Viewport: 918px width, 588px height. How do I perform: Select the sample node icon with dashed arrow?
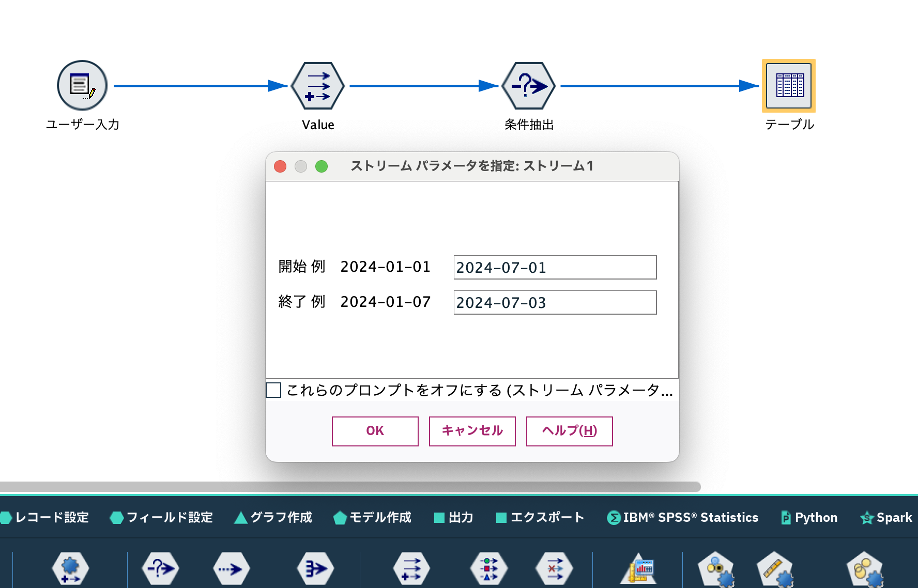232,568
